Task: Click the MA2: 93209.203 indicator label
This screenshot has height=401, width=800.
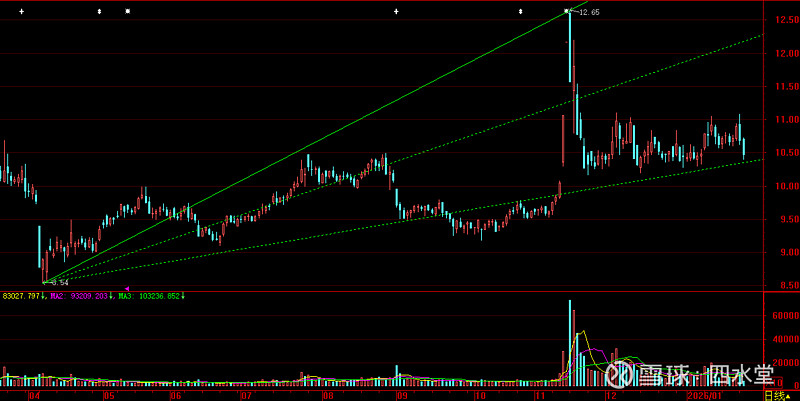Action: pyautogui.click(x=79, y=296)
